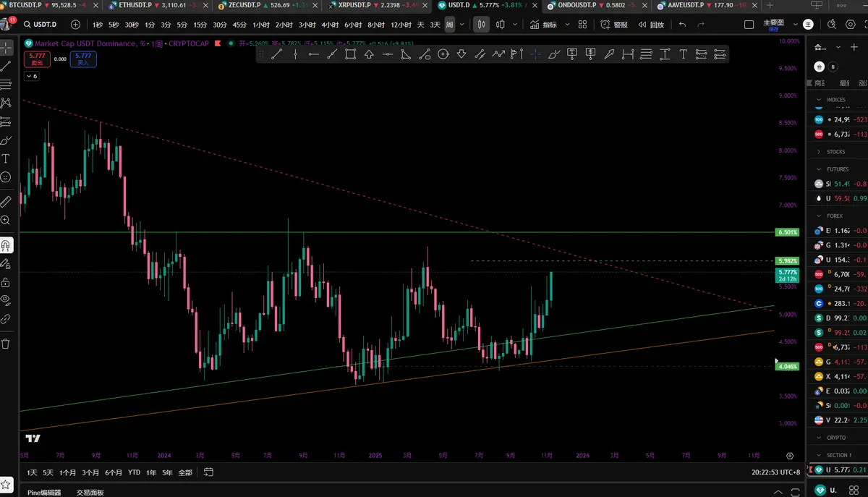Open the indicator templates grid icon
Screen dimensions: 868x497
pos(583,24)
